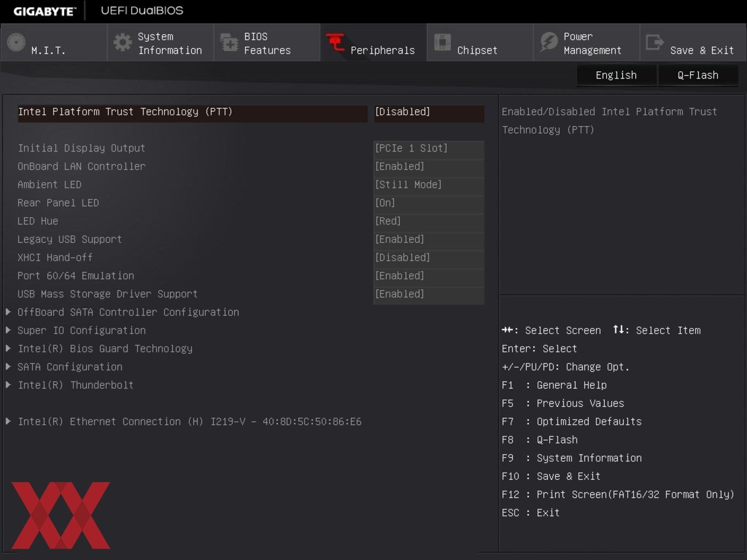Launch the Q-Flash utility button
The width and height of the screenshot is (747, 560).
(x=698, y=75)
